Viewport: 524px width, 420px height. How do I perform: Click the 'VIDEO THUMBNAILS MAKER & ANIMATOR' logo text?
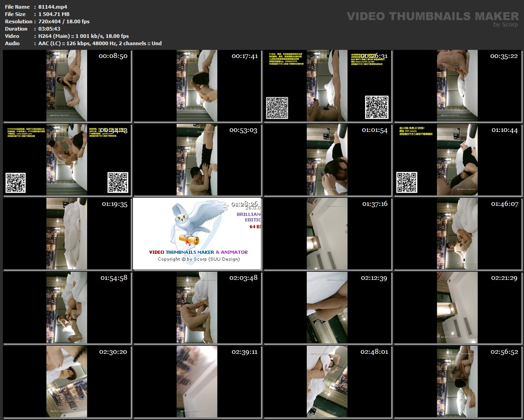click(199, 252)
